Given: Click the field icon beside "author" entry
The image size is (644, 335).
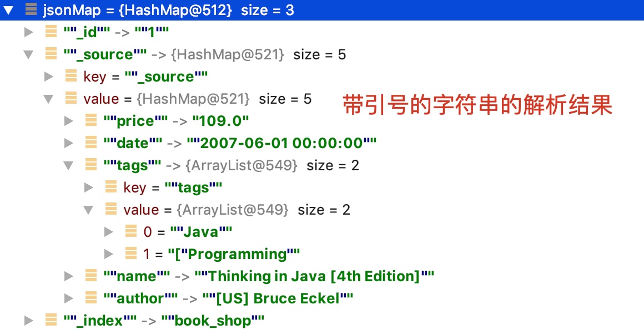Looking at the screenshot, I should 90,297.
